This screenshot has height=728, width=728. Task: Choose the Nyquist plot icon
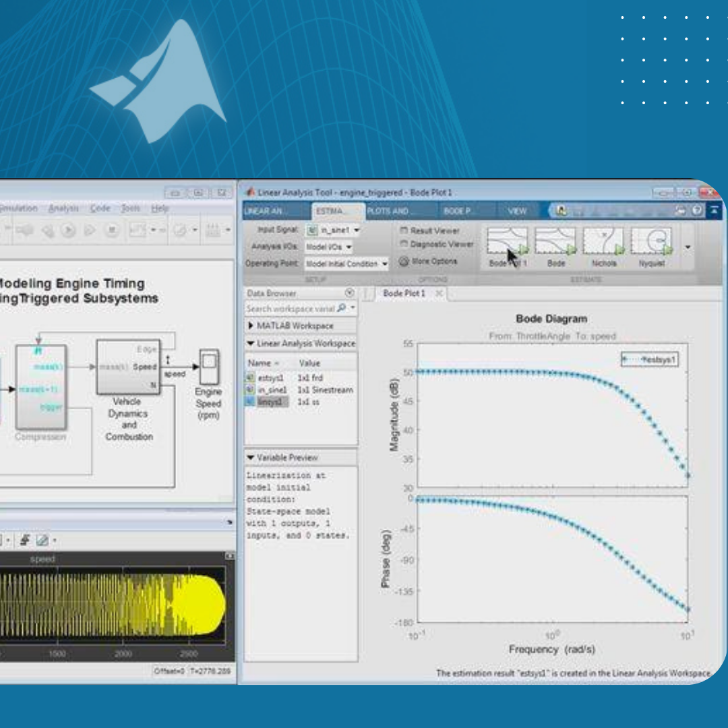[652, 242]
